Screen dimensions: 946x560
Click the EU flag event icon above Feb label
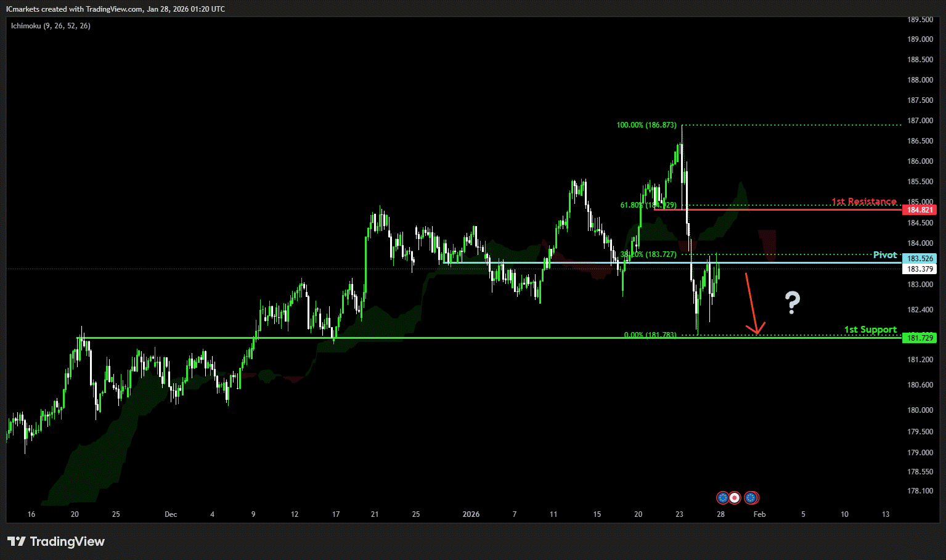coord(751,498)
